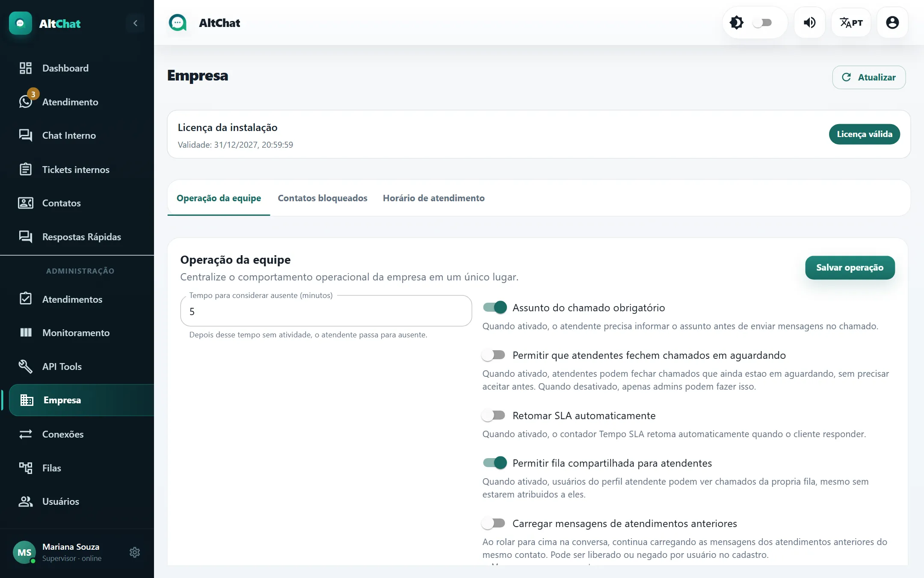This screenshot has height=578, width=924.
Task: Open the Tickets internos clipboard icon
Action: coord(26,170)
